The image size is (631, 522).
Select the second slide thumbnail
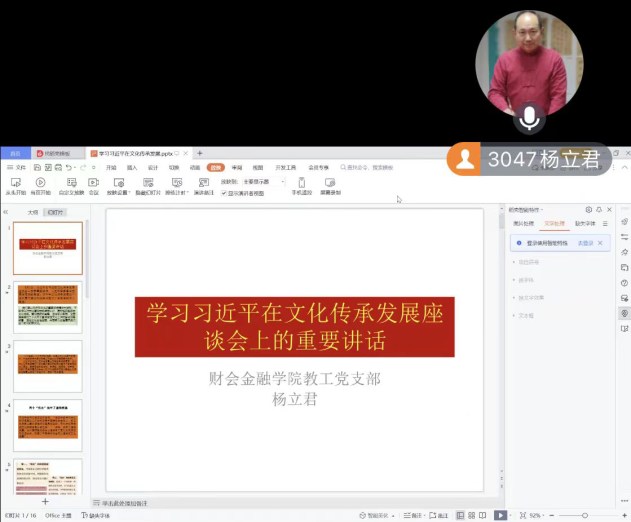tap(48, 306)
